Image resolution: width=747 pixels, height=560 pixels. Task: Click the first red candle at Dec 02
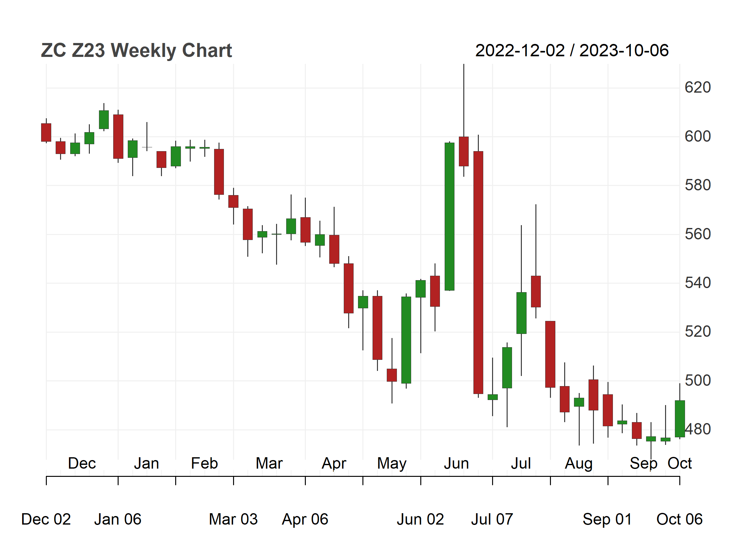[x=46, y=132]
